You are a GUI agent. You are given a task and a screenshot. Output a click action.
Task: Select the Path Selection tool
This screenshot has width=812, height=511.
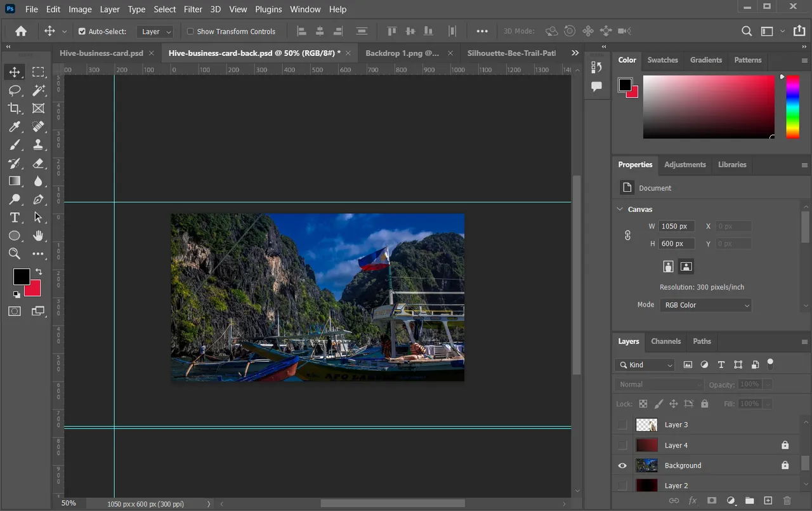tap(38, 218)
